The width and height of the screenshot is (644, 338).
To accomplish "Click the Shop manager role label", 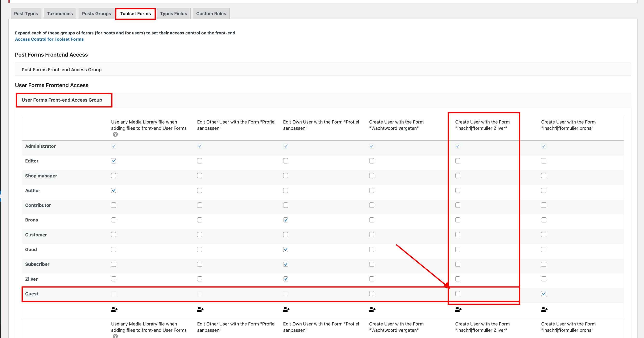I will 41,176.
